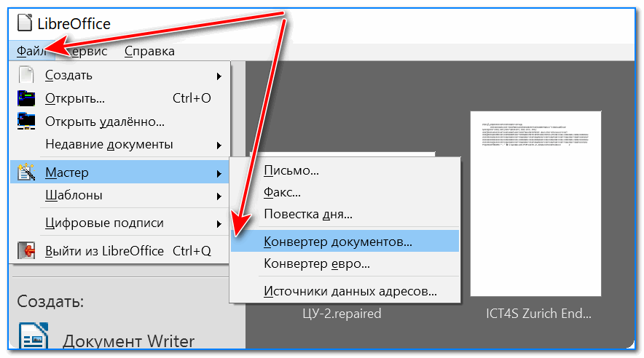The width and height of the screenshot is (644, 358).
Task: Launch Конвертер евро... wizard
Action: [x=345, y=263]
